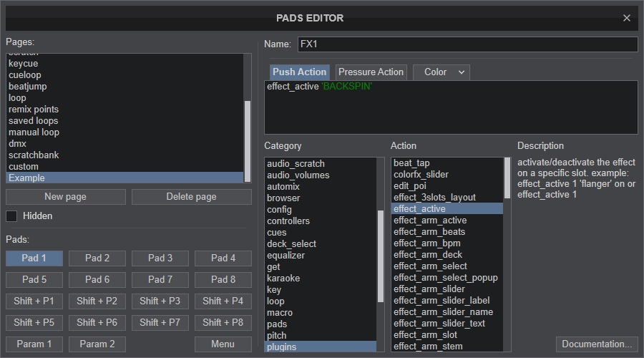Switch to the Pressure Action tab
Screen dimensions: 644x358
[x=371, y=72]
